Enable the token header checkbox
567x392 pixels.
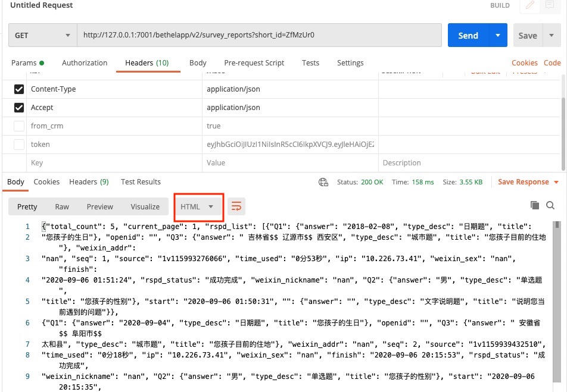(x=18, y=144)
